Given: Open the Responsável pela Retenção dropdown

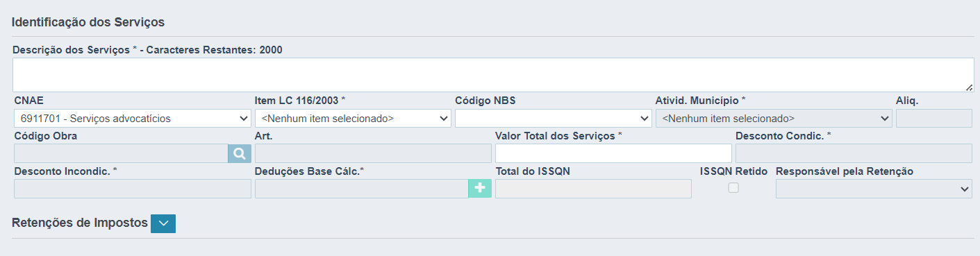Looking at the screenshot, I should click(874, 189).
